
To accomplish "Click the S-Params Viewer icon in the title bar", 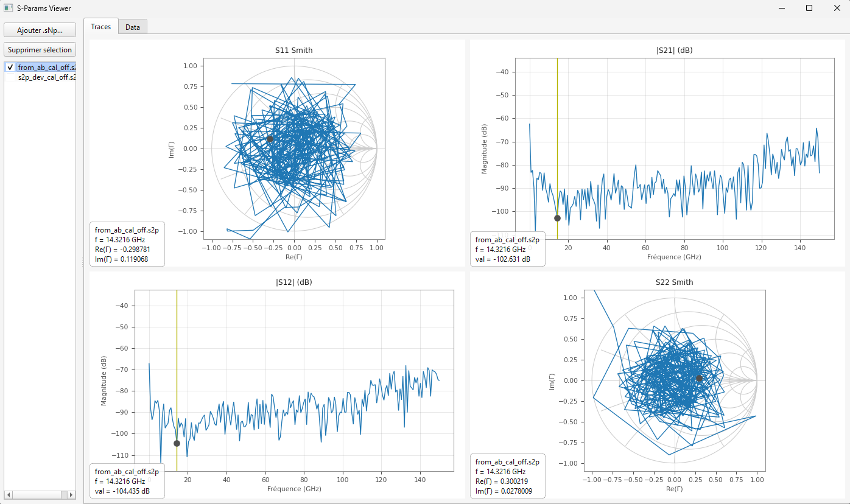I will click(x=9, y=8).
